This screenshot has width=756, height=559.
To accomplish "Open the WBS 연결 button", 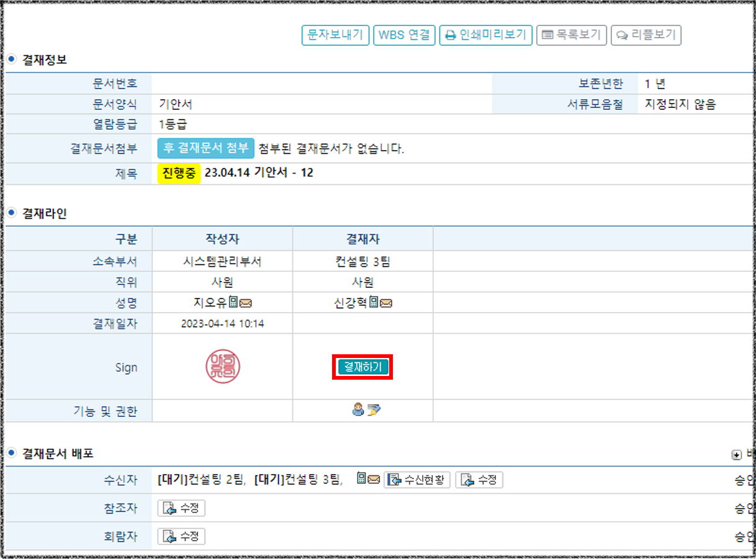I will [x=404, y=35].
